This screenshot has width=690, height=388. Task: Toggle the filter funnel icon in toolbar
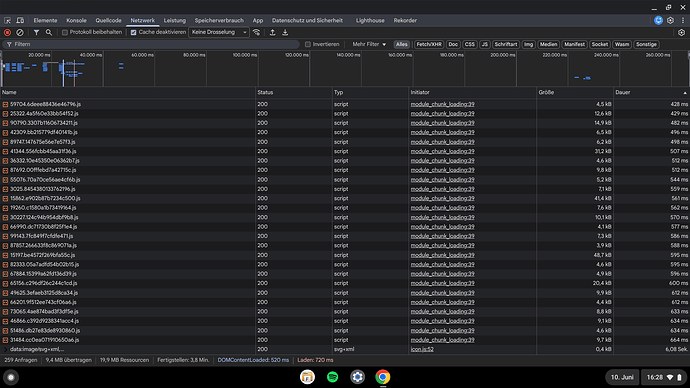coord(37,33)
